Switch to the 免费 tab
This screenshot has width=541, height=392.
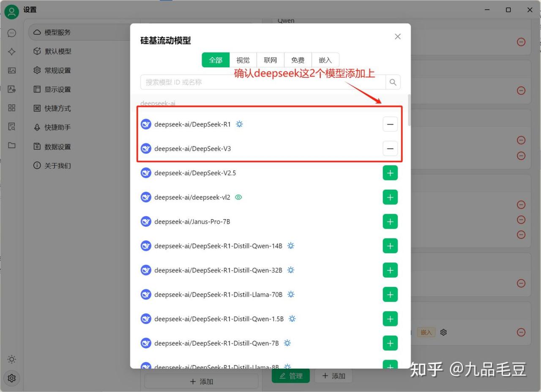pos(298,60)
